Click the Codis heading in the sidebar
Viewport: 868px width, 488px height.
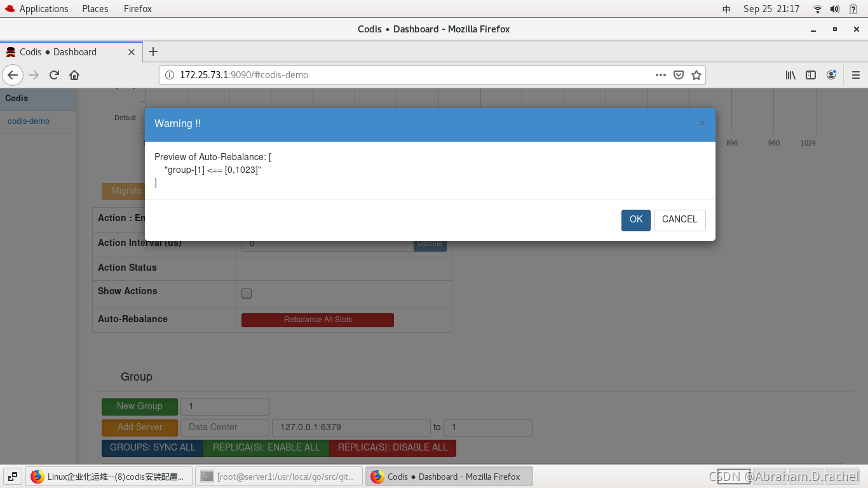17,98
